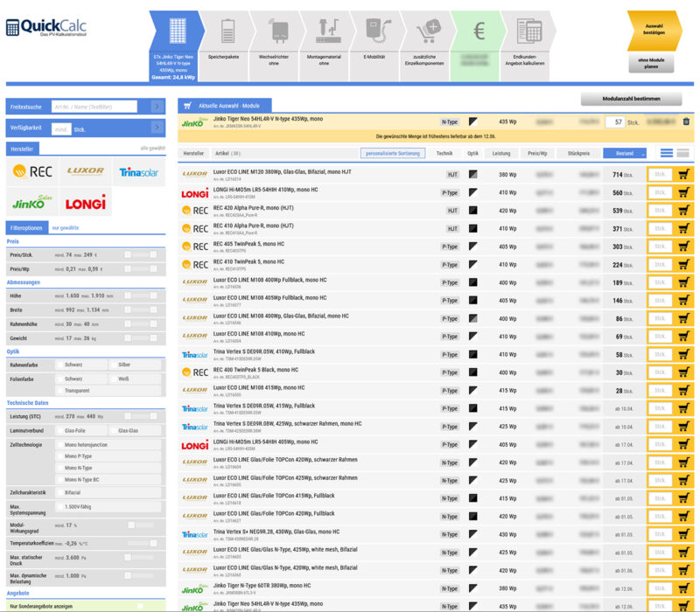Check Rahmenfarbe Silber

pos(114,365)
